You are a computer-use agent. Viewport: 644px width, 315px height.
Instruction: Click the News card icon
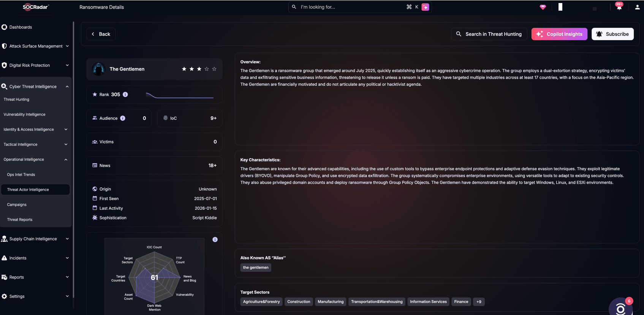tap(95, 165)
